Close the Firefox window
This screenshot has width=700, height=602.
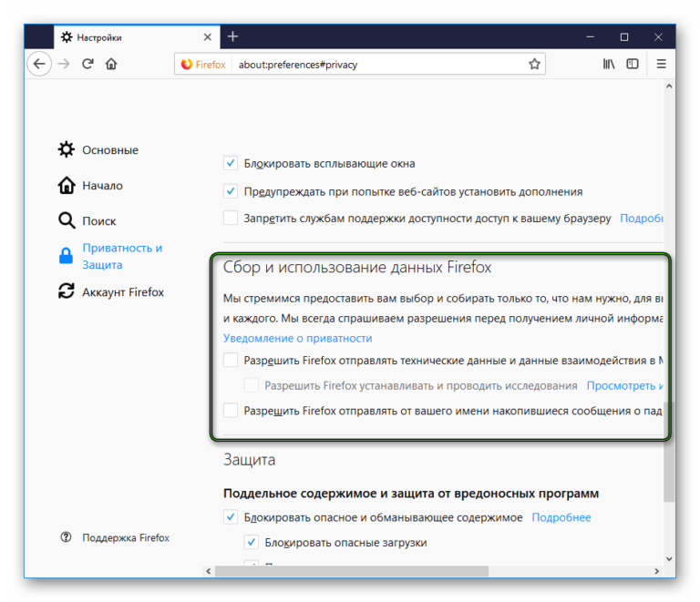(x=658, y=37)
